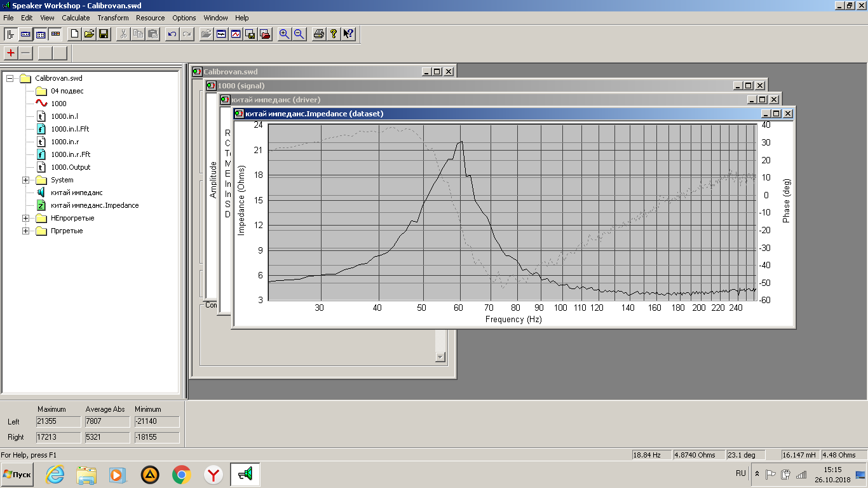Click the red plus toolbar button

coord(11,53)
